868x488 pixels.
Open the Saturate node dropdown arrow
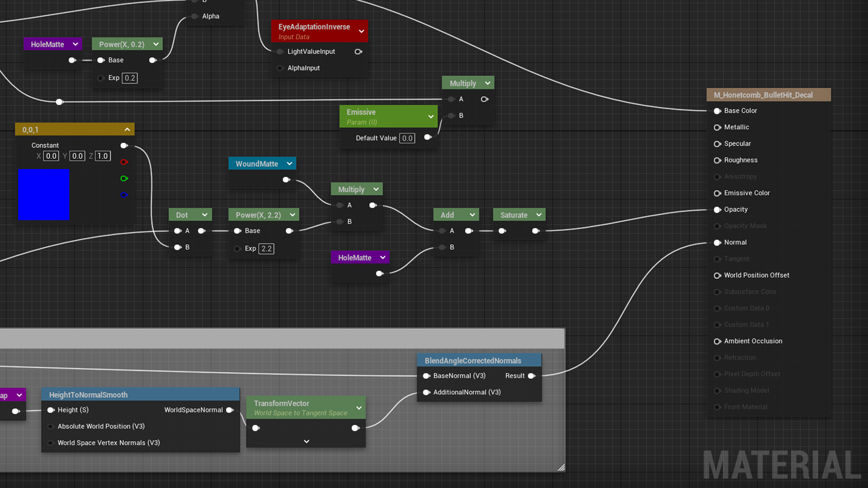539,215
